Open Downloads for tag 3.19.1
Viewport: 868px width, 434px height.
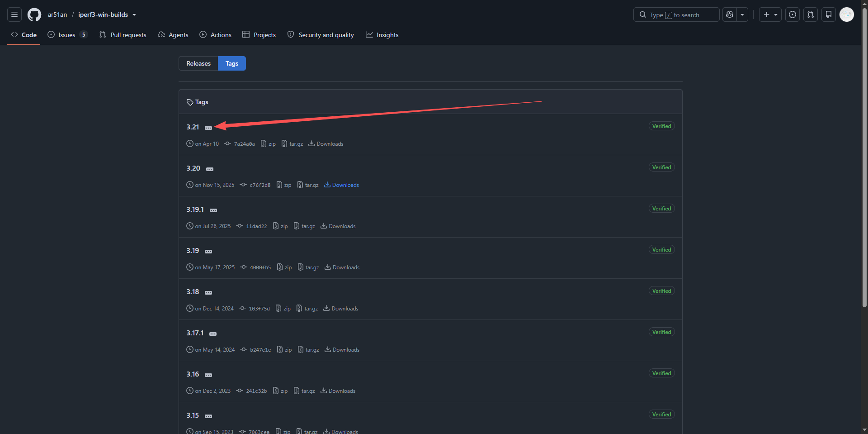click(x=338, y=226)
